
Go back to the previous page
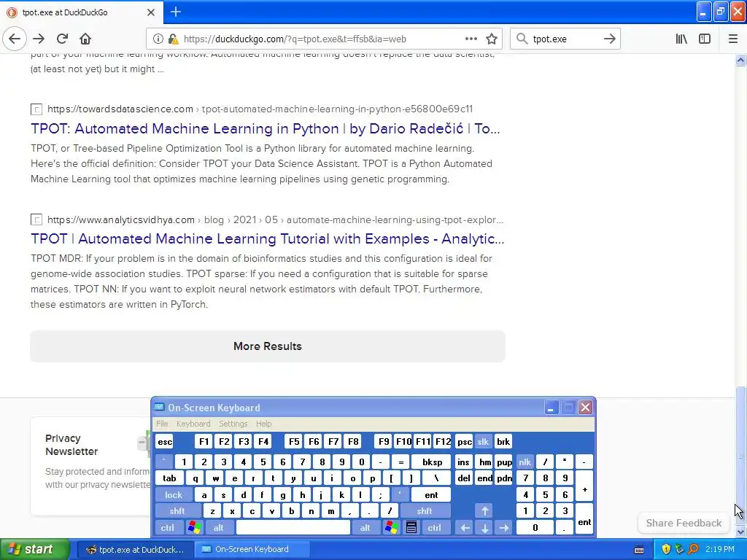(x=15, y=39)
